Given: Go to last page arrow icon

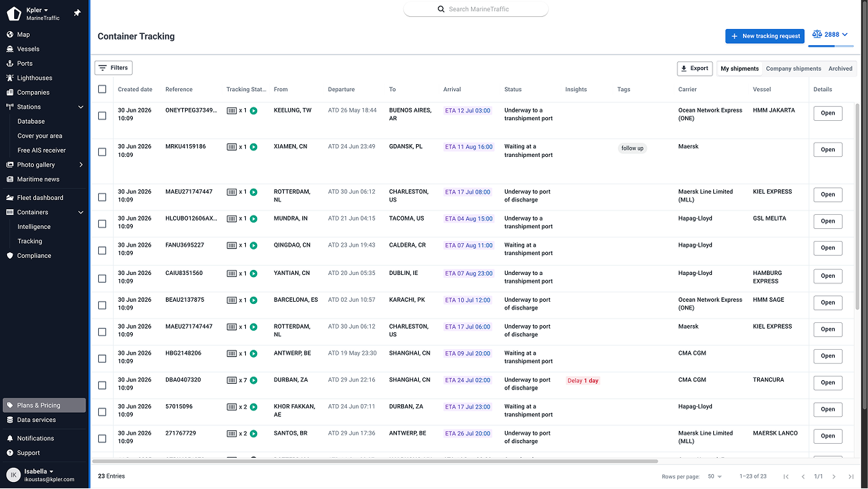Looking at the screenshot, I should [x=851, y=477].
